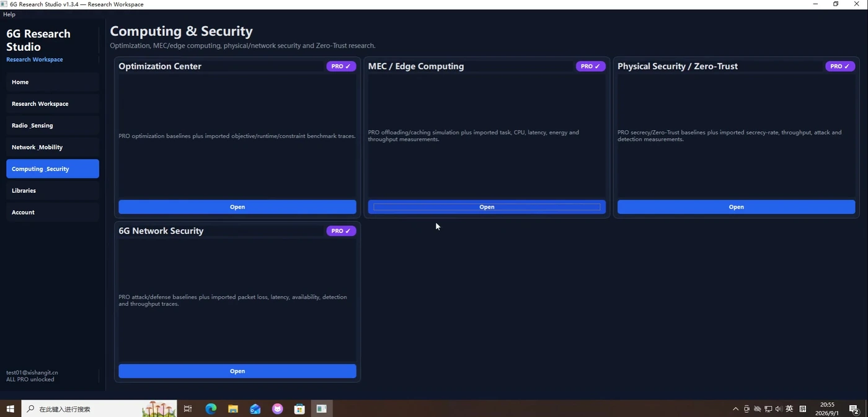The width and height of the screenshot is (868, 417).
Task: Open the Mail app on taskbar
Action: [x=255, y=409]
